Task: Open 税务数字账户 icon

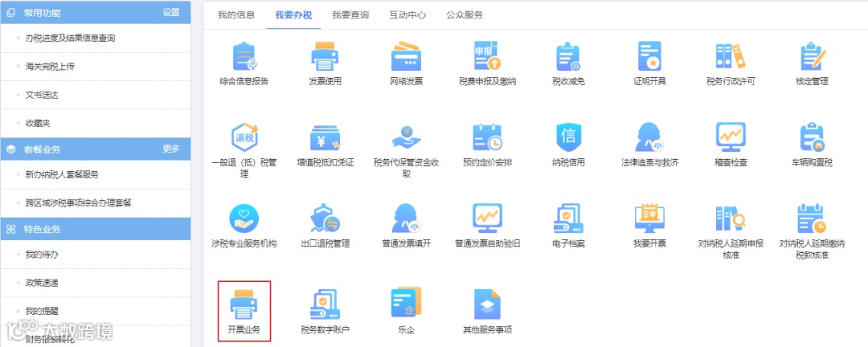Action: pos(325,304)
